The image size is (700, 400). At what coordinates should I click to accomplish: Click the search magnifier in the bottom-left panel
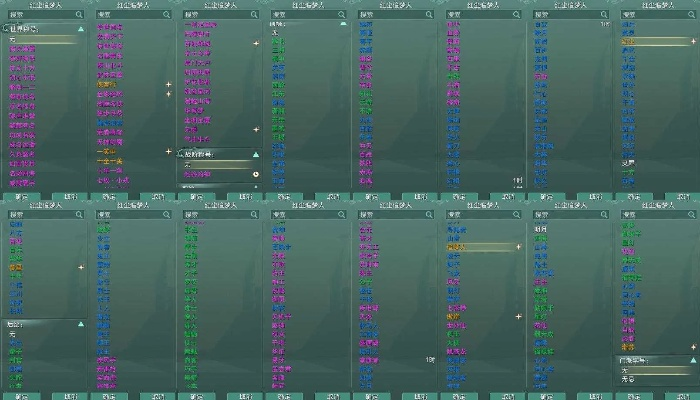[x=80, y=213]
